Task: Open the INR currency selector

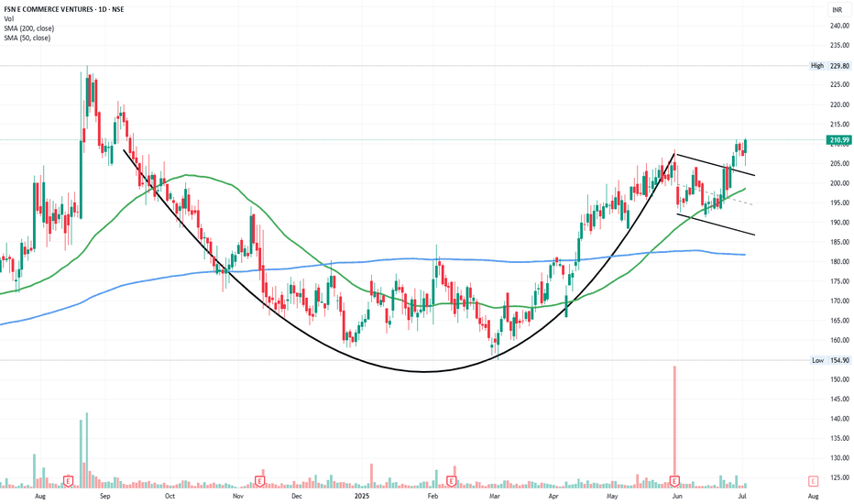Action: [x=837, y=10]
